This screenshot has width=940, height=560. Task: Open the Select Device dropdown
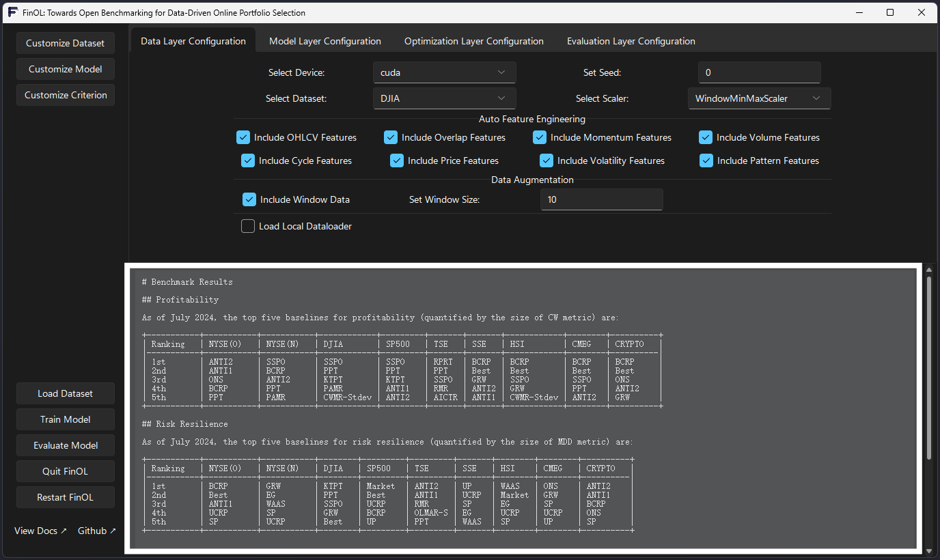444,72
